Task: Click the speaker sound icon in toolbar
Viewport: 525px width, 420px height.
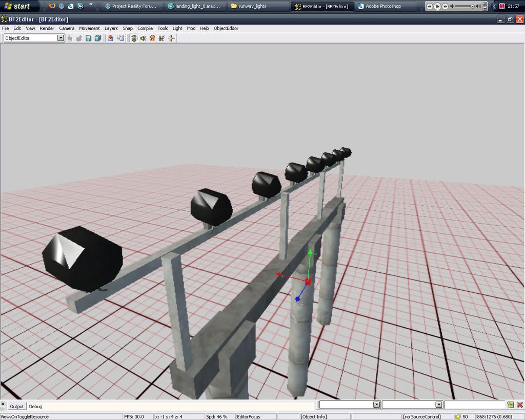Action: pyautogui.click(x=143, y=38)
